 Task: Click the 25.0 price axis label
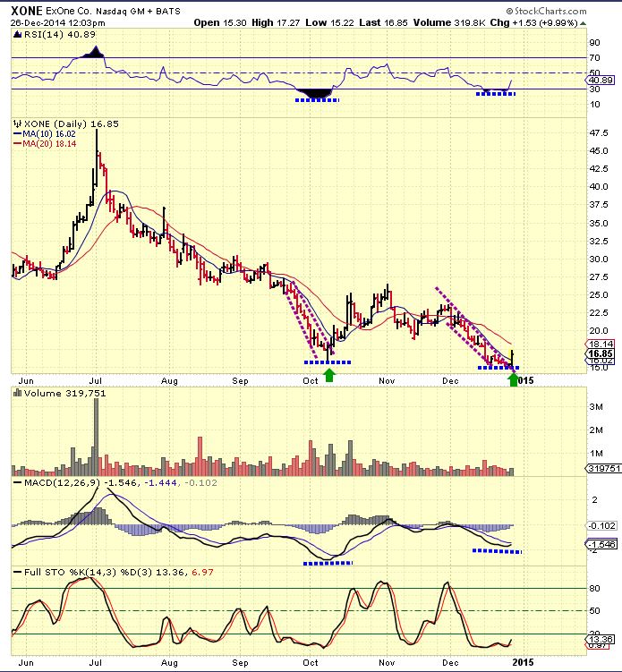pos(599,295)
